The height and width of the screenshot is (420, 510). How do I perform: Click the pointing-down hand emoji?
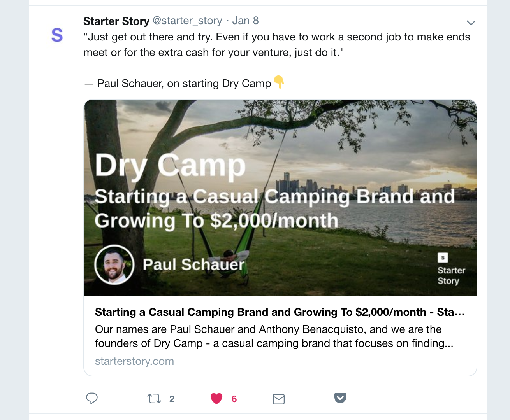pos(279,82)
